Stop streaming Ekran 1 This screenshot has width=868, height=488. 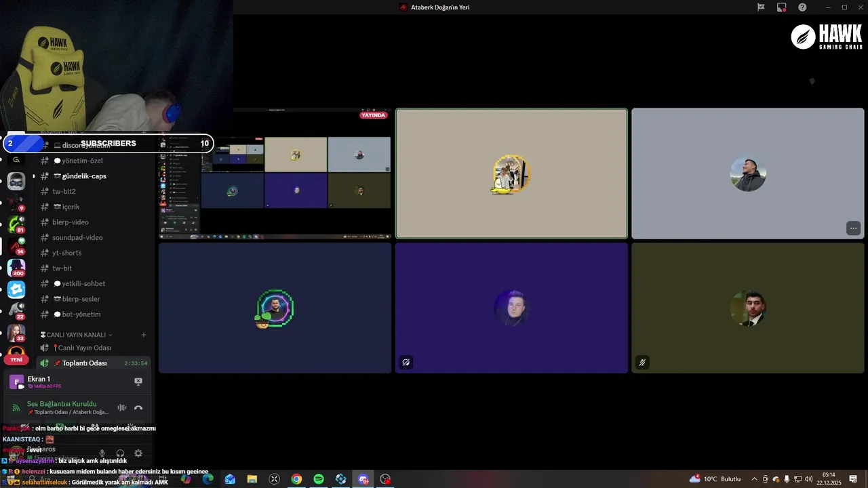click(138, 382)
